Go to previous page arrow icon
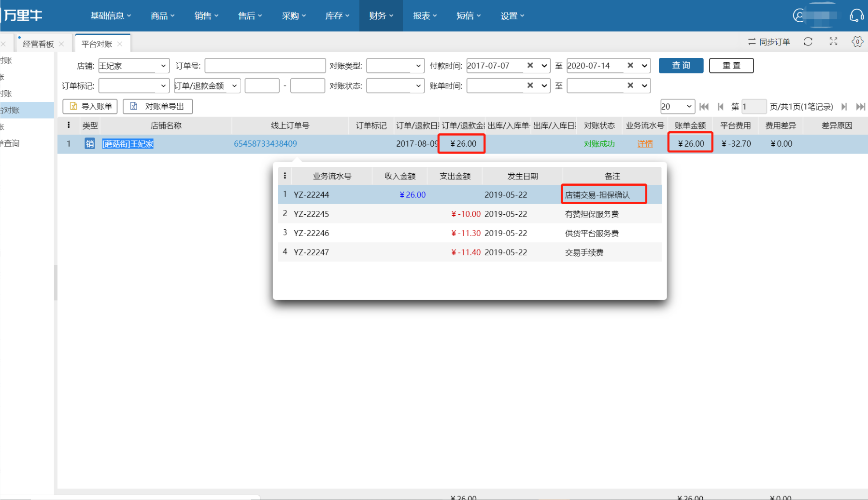The width and height of the screenshot is (868, 500). [x=721, y=107]
